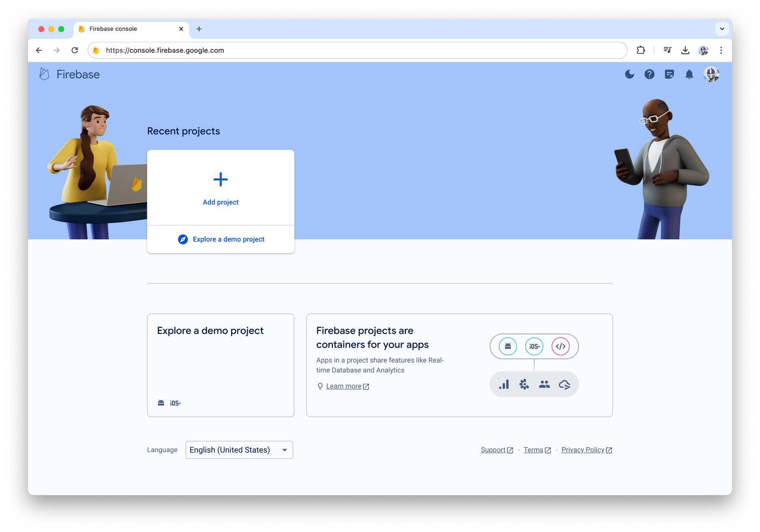
Task: Open the Explore a demo project card
Action: [x=220, y=365]
